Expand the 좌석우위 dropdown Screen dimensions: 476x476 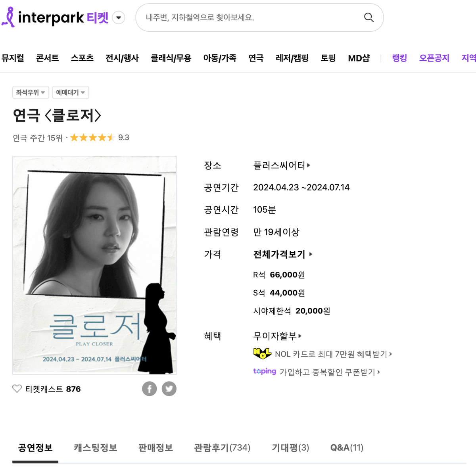(31, 92)
